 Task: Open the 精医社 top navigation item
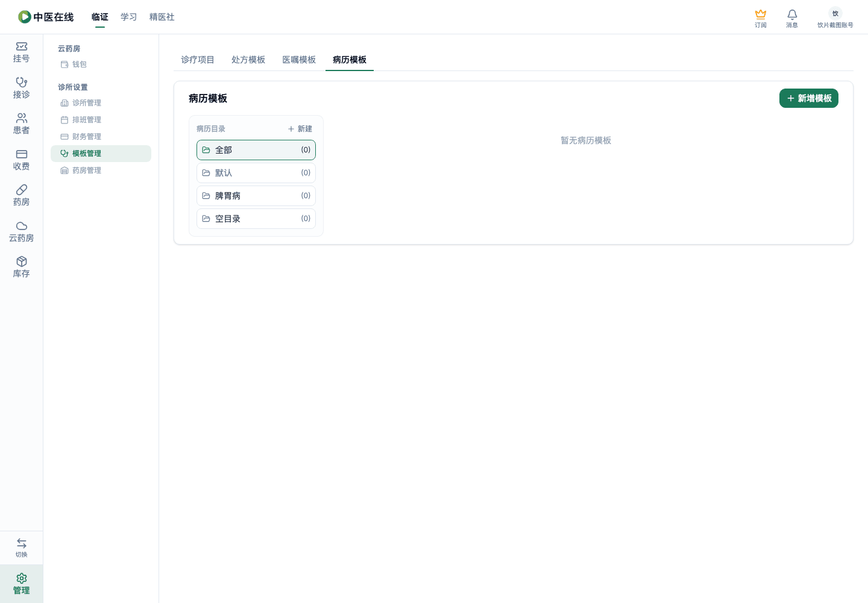point(162,17)
